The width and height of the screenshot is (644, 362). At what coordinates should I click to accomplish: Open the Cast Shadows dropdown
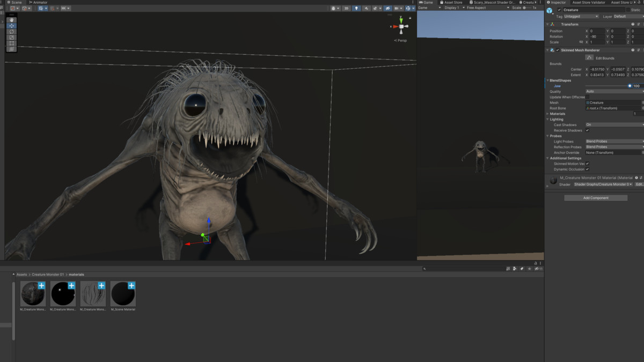(613, 124)
